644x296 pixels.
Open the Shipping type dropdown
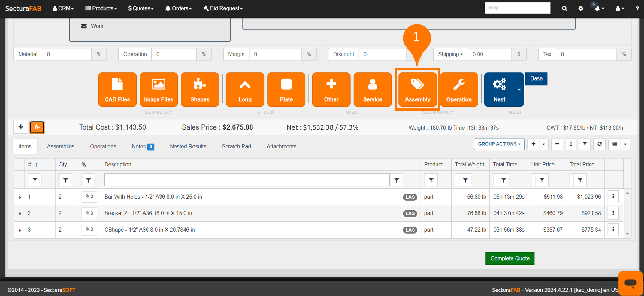point(450,54)
